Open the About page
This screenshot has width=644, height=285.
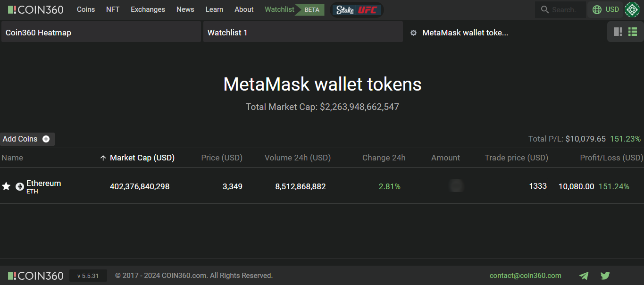coord(244,9)
